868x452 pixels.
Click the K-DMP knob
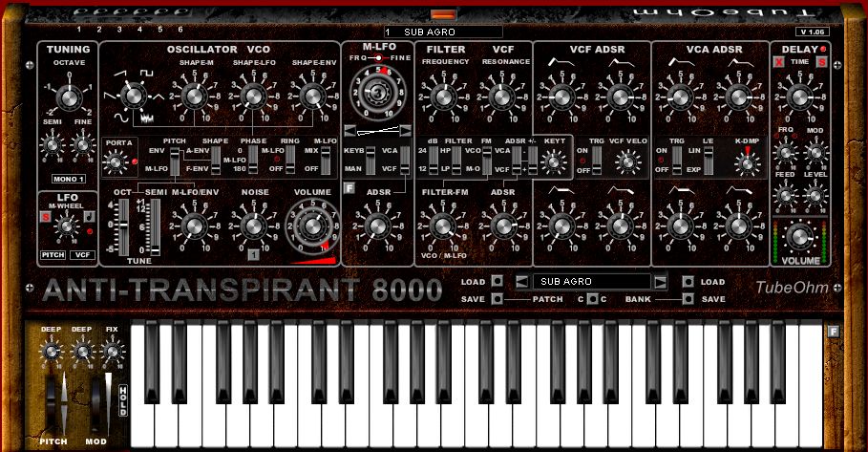point(747,163)
